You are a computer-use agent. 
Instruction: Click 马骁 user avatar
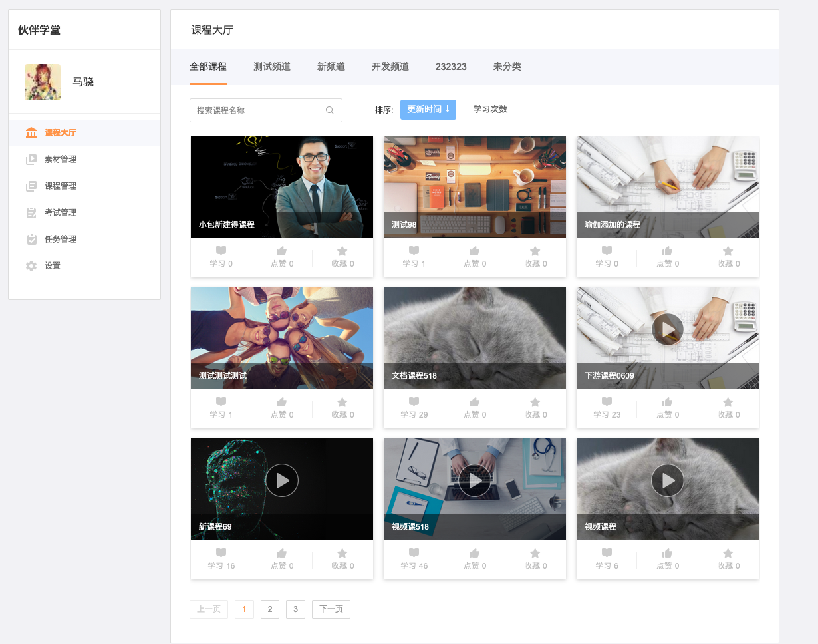(43, 82)
